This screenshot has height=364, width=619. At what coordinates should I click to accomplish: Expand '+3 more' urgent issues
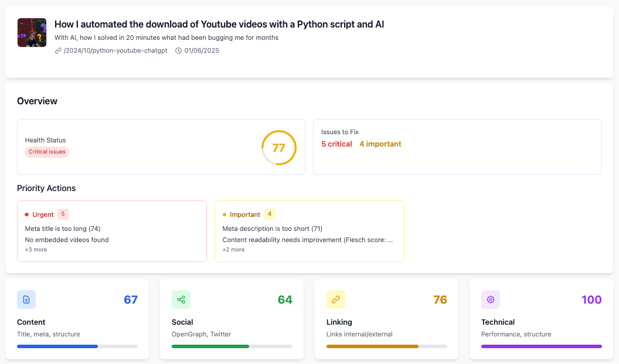[x=36, y=250]
